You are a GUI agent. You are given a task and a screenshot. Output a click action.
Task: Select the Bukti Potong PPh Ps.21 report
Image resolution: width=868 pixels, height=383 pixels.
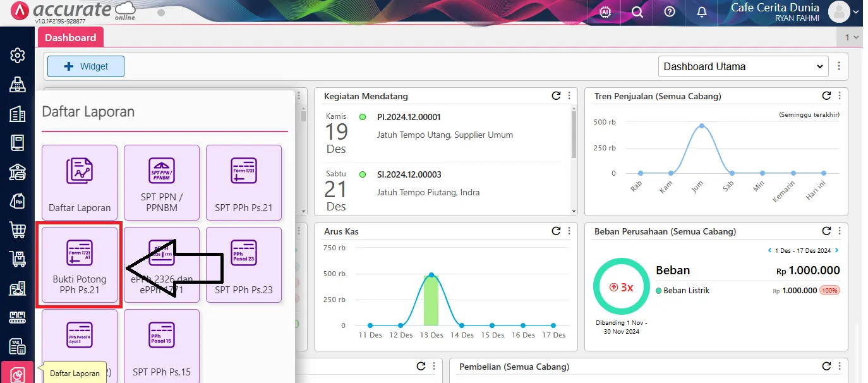click(79, 264)
